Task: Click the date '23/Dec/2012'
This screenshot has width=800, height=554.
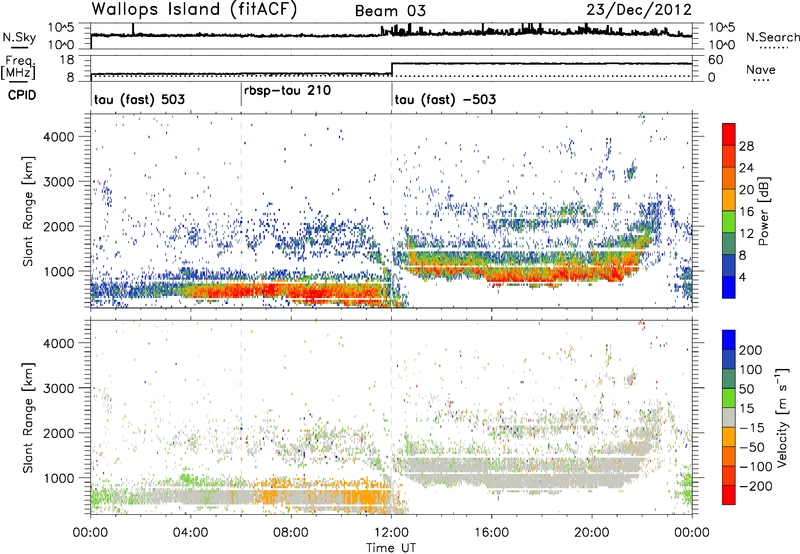Action: 639,10
